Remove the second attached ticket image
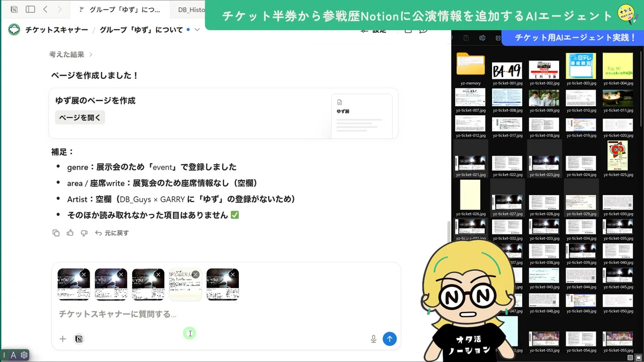This screenshot has height=362, width=644. [121, 274]
